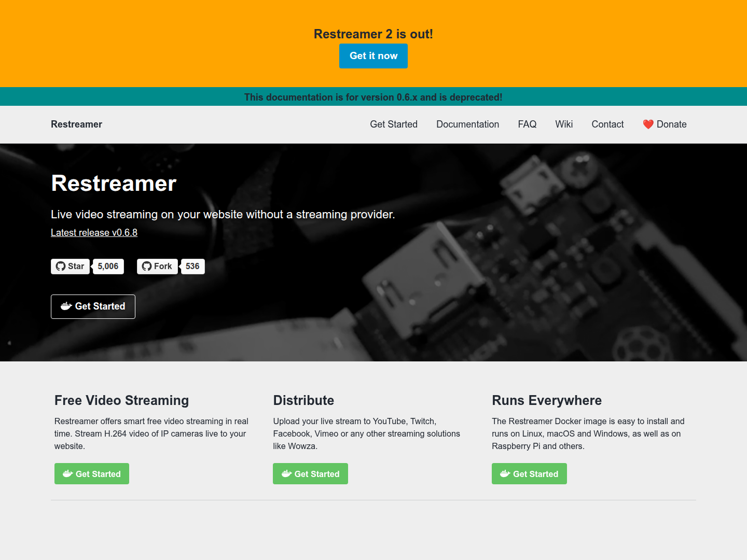Click the paragraph mentioning H.264 IP cameras
The height and width of the screenshot is (560, 747).
[151, 433]
